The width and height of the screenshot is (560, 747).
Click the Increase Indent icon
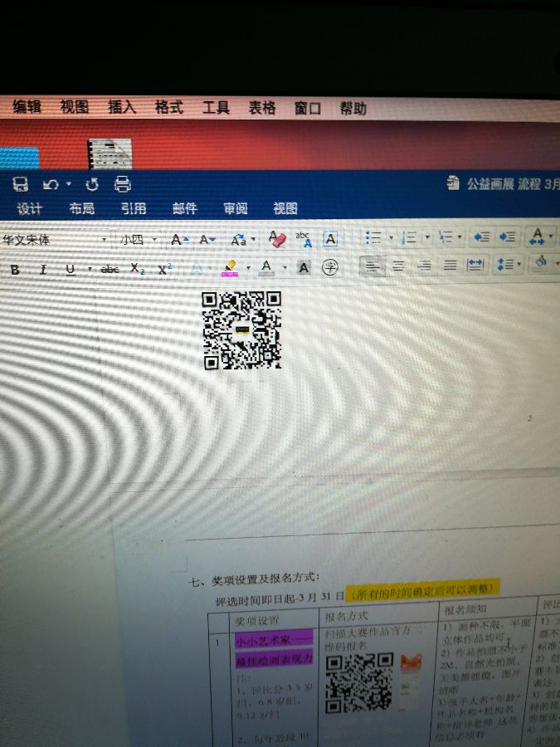(x=508, y=238)
